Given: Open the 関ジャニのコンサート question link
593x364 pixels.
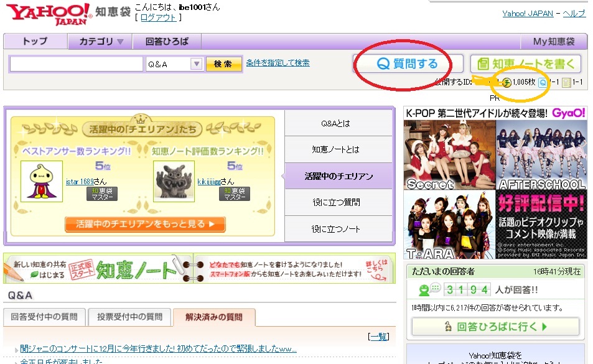Looking at the screenshot, I should 159,348.
